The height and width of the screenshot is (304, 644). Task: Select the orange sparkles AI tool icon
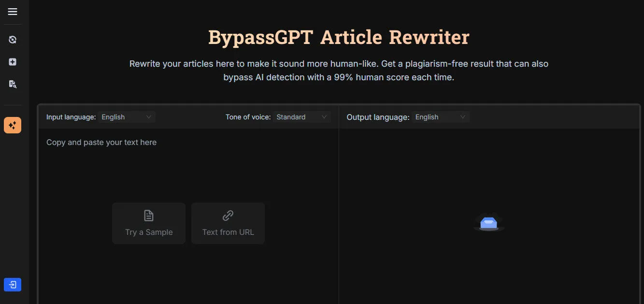12,125
